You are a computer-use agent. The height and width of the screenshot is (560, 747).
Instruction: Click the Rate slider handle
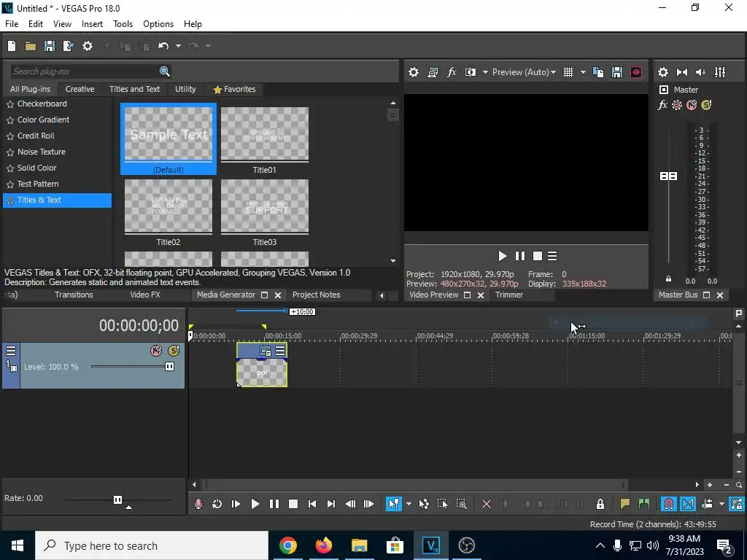click(117, 499)
